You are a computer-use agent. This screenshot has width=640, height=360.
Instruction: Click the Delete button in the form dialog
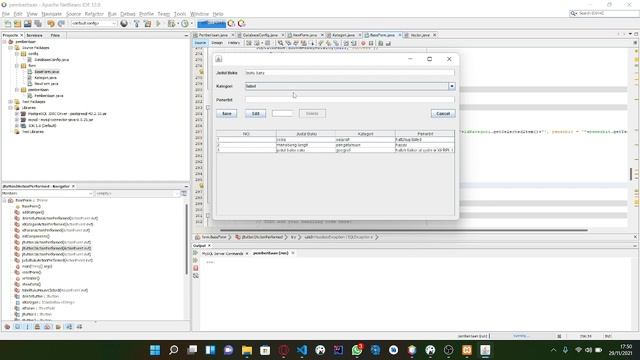(x=312, y=113)
